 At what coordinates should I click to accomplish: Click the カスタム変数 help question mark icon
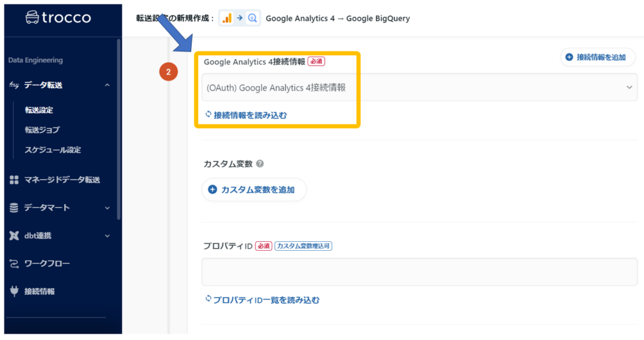tap(260, 163)
